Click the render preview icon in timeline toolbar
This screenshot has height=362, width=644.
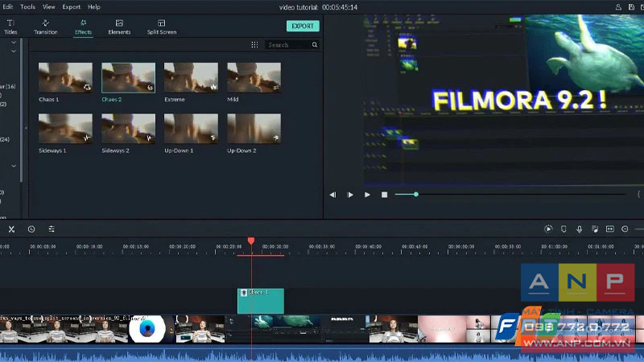tap(548, 229)
